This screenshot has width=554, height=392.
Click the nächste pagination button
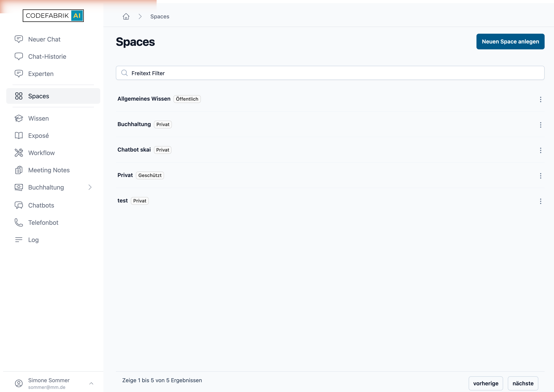point(523,383)
